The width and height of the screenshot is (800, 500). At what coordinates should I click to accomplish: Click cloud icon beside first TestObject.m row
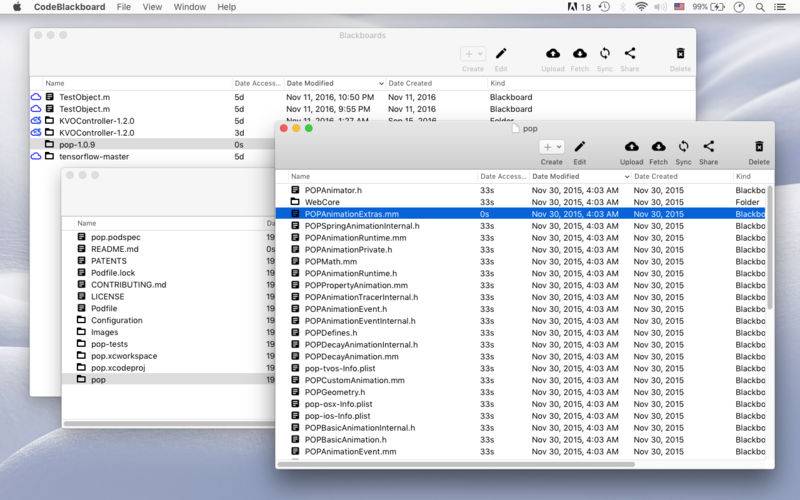click(36, 97)
